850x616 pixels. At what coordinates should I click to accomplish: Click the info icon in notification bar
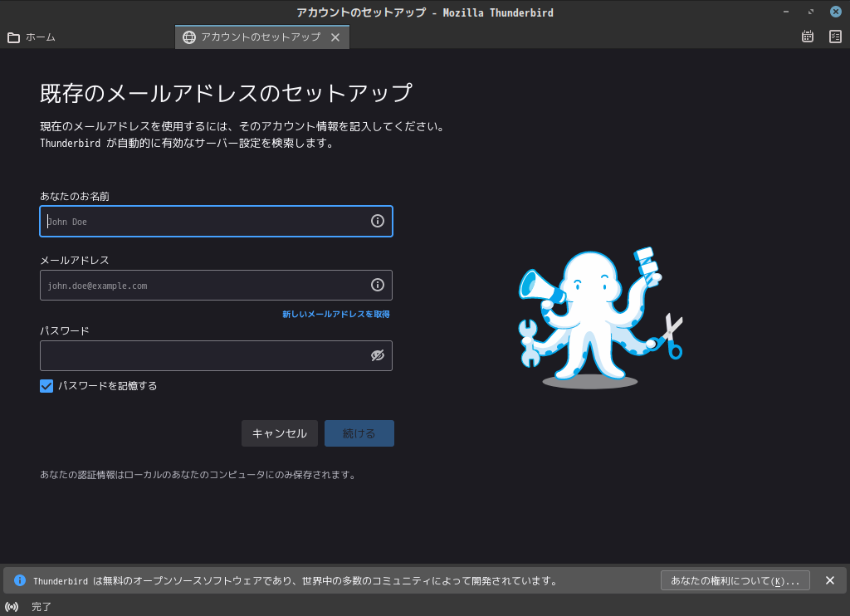point(20,580)
